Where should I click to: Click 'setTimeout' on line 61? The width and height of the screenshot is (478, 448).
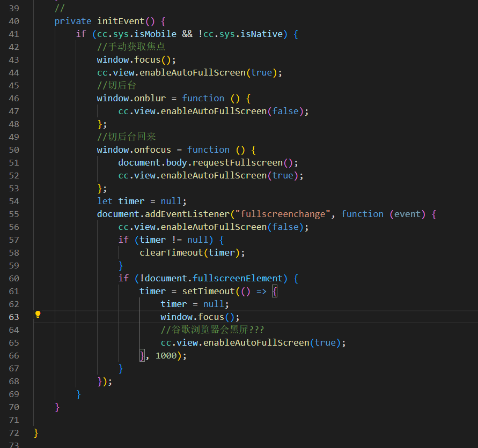pos(209,291)
